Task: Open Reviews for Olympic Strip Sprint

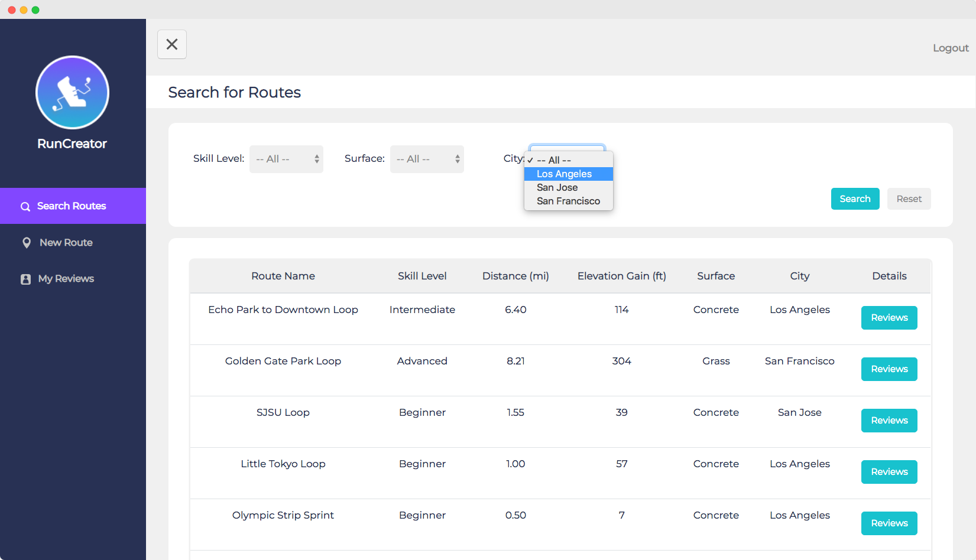Action: [x=889, y=523]
